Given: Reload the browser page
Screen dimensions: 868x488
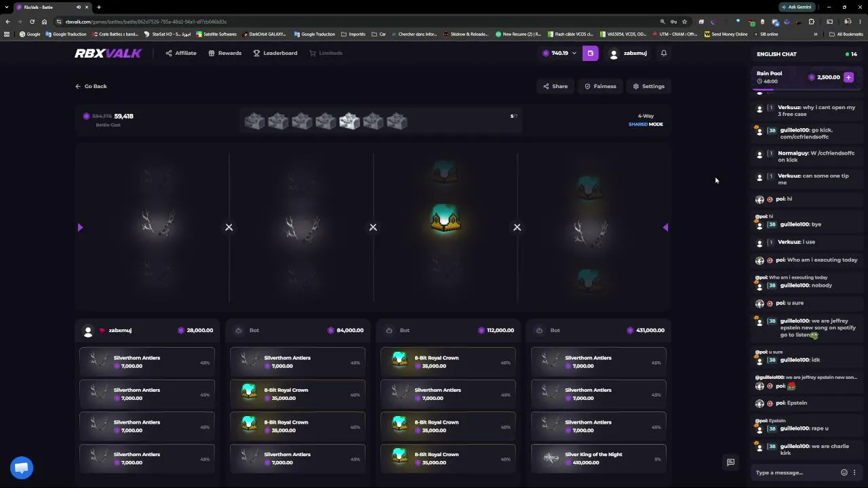Looking at the screenshot, I should [32, 22].
